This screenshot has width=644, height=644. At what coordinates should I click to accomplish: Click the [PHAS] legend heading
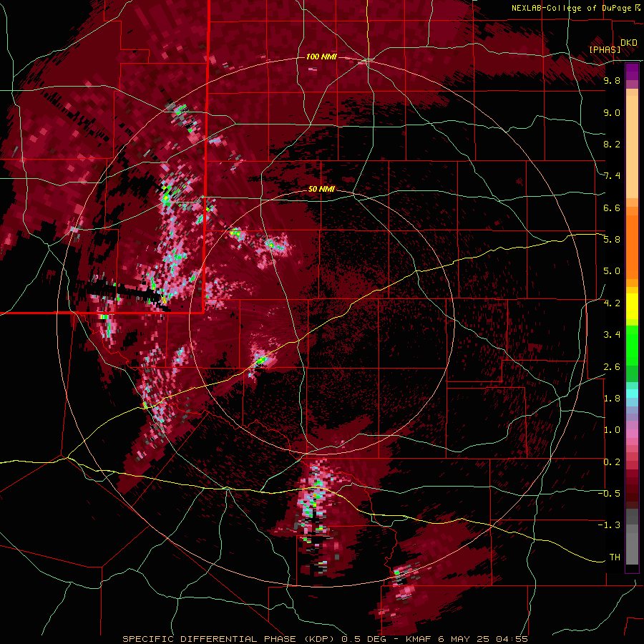(605, 50)
